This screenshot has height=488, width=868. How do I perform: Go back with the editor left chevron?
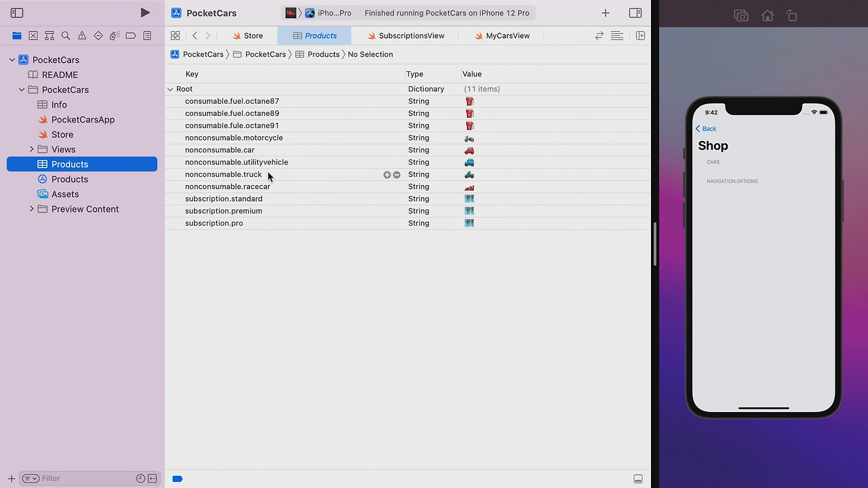click(x=195, y=36)
